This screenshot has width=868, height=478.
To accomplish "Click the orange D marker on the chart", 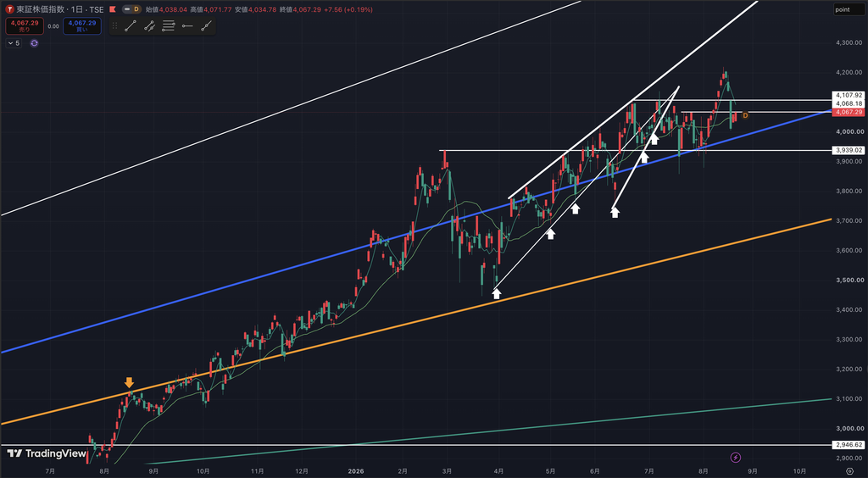I will coord(745,115).
